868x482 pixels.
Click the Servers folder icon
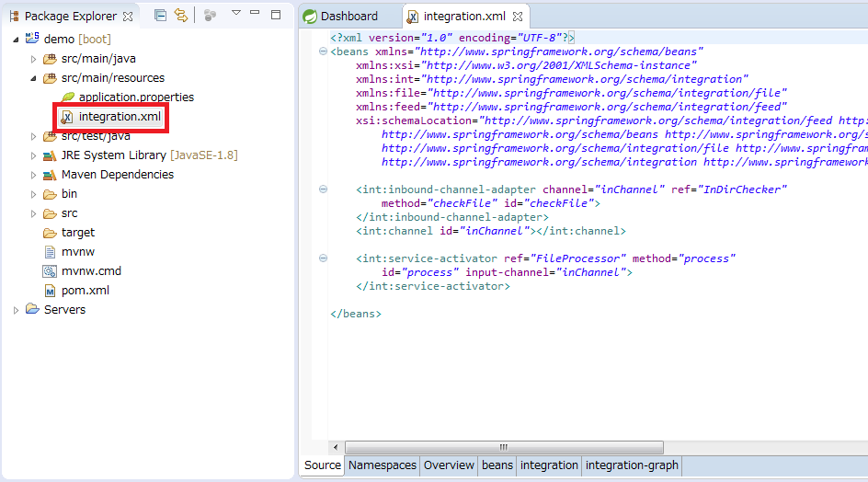(33, 309)
